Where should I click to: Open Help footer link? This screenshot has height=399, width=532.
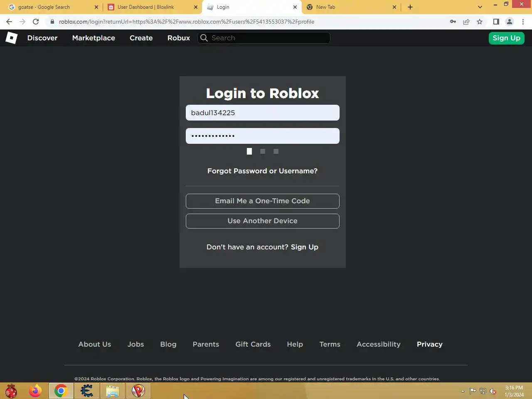point(295,344)
